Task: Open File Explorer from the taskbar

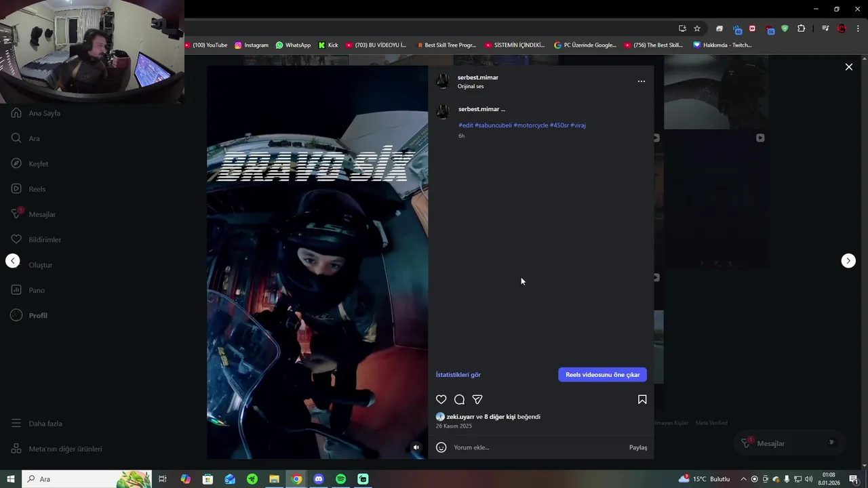Action: pyautogui.click(x=274, y=479)
